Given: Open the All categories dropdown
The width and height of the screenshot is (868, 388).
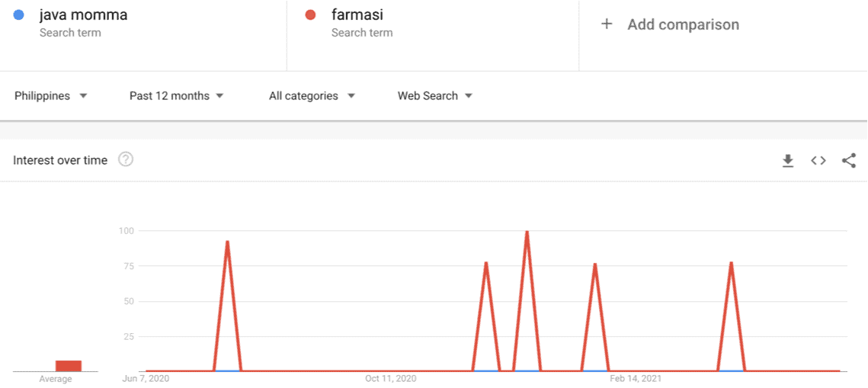Looking at the screenshot, I should (x=312, y=96).
